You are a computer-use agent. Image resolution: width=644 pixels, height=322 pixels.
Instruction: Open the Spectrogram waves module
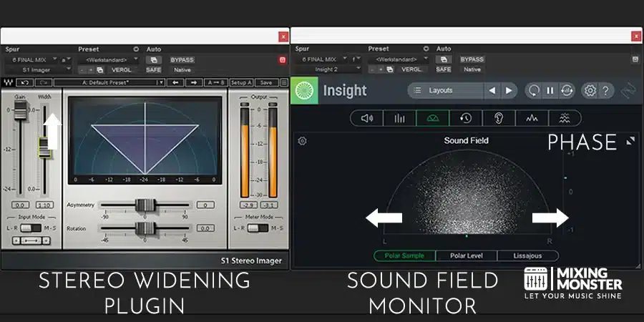[565, 119]
